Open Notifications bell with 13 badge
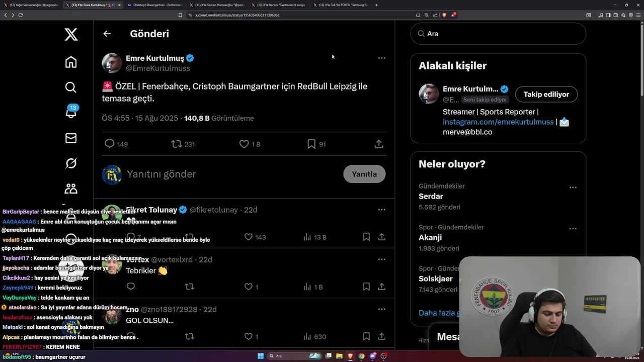The height and width of the screenshot is (362, 644). point(71,112)
